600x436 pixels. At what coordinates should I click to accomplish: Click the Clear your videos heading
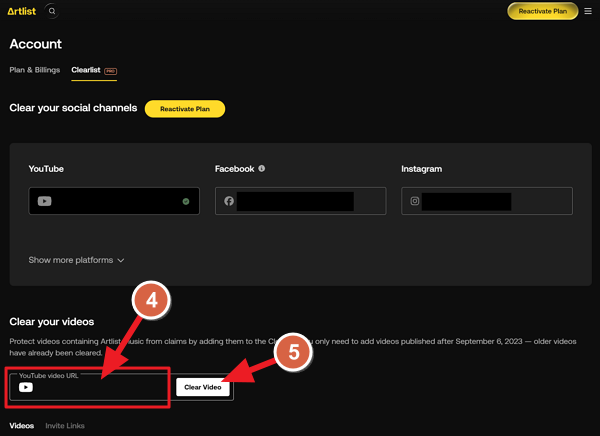tap(52, 322)
